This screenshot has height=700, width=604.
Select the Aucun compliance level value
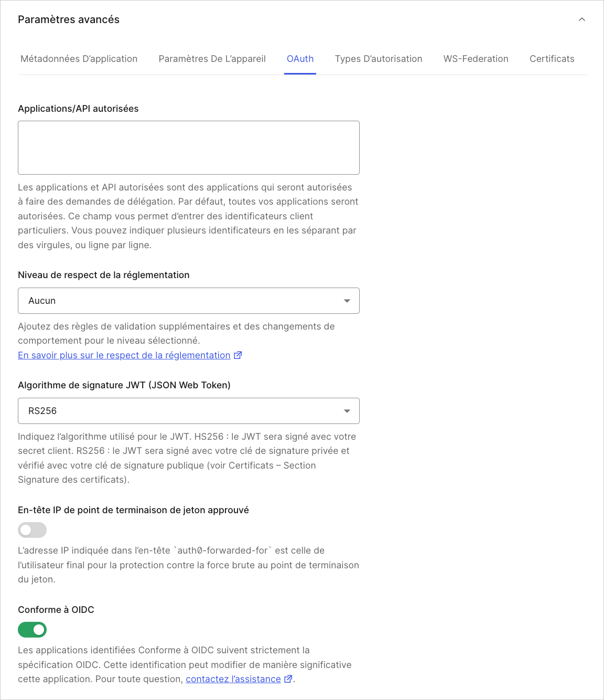tap(42, 301)
